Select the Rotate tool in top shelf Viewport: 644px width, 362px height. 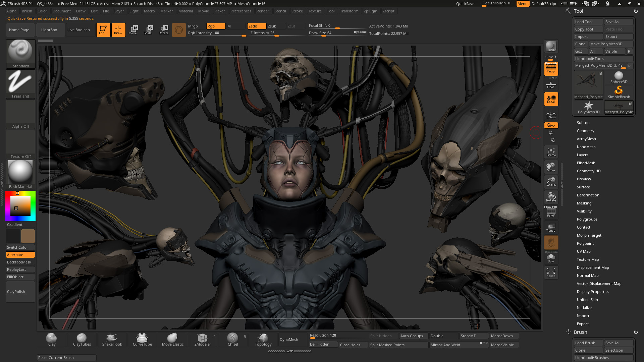click(164, 30)
